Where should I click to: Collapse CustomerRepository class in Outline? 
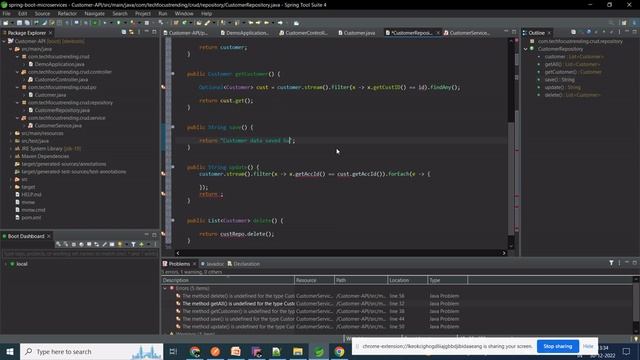point(526,49)
